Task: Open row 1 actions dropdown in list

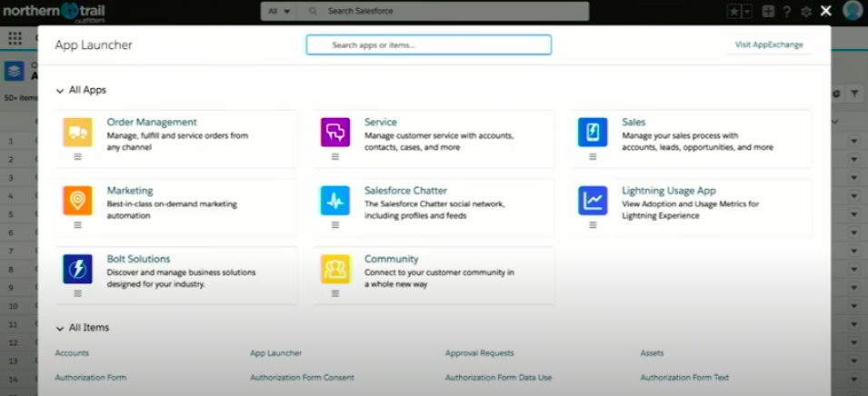Action: coord(854,142)
